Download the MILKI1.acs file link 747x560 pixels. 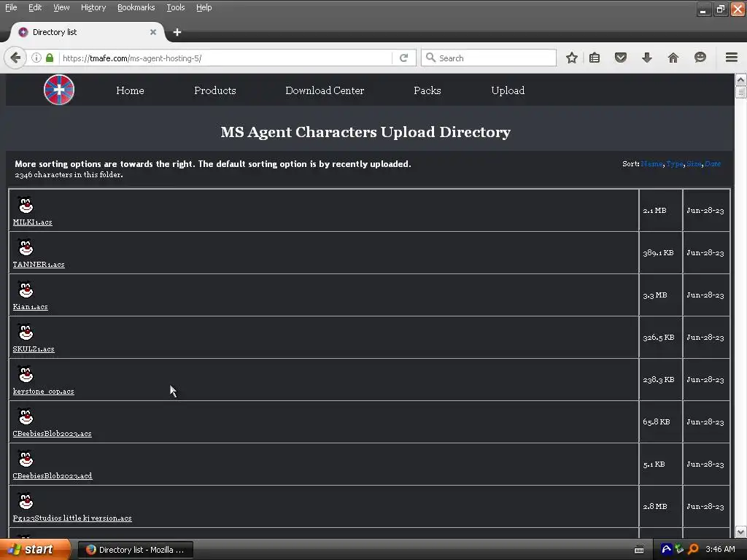coord(32,222)
